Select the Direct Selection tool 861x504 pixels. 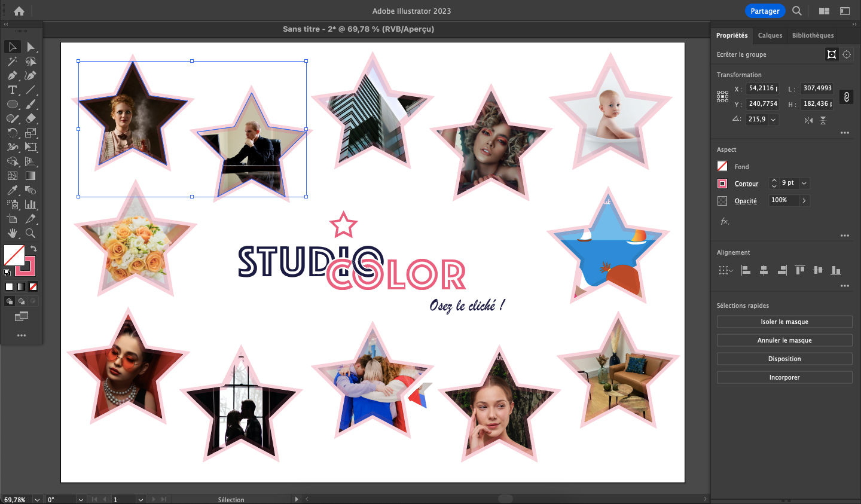pos(31,47)
